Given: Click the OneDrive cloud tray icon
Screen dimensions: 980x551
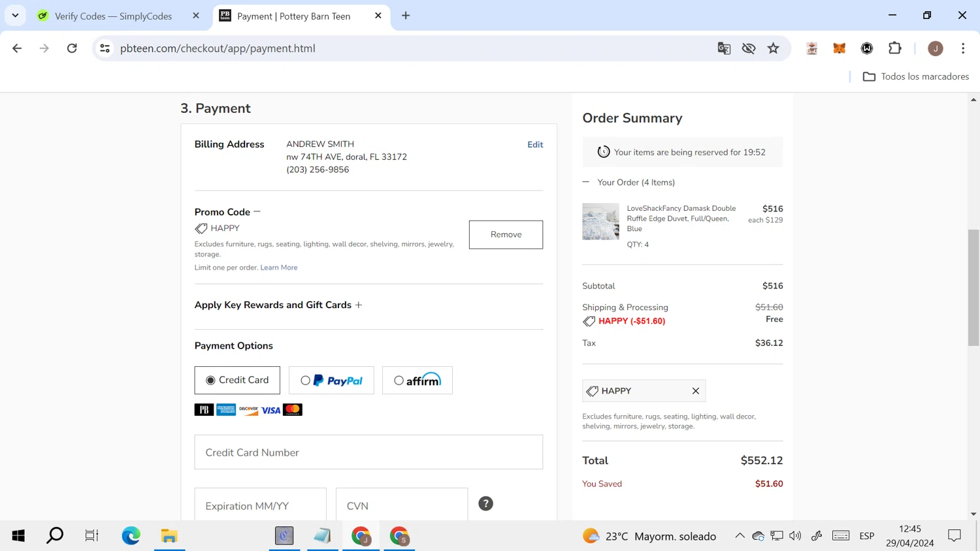Looking at the screenshot, I should 758,536.
